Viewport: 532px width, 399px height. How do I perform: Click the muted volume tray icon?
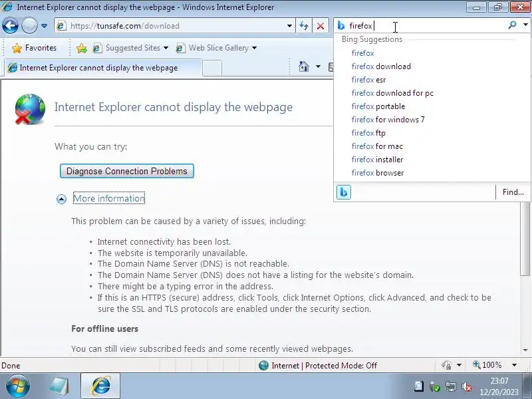coord(467,386)
